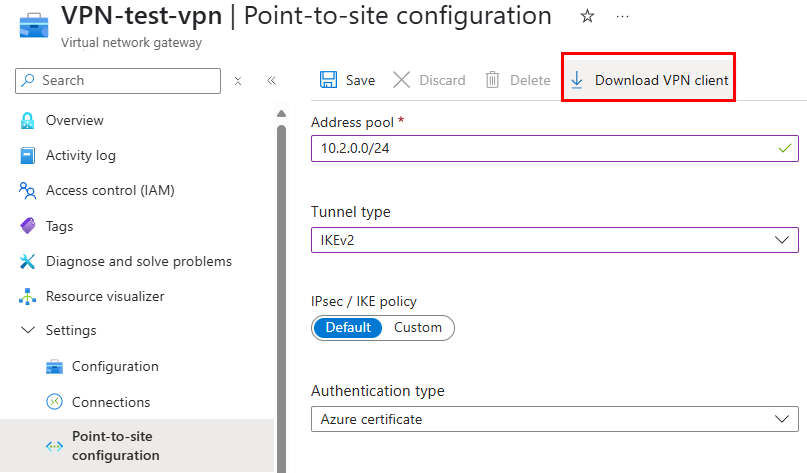Click the download arrow icon
Screen dimensions: 807x473
pos(577,80)
